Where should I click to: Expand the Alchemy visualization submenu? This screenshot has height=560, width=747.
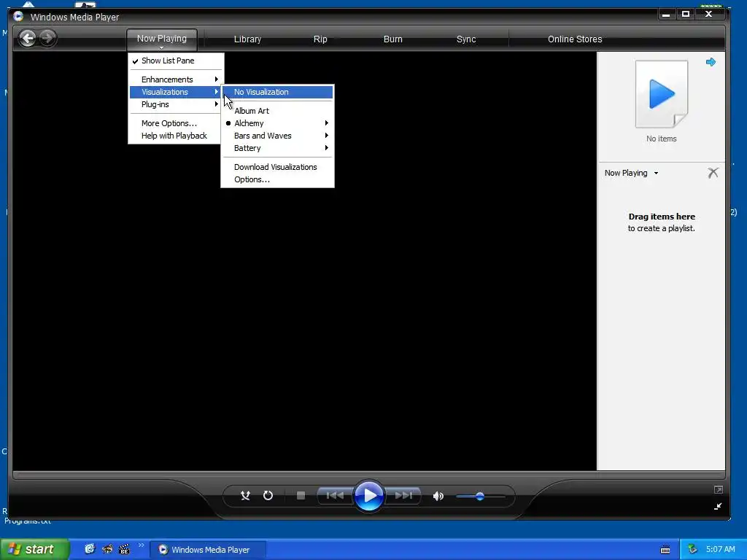coord(278,122)
